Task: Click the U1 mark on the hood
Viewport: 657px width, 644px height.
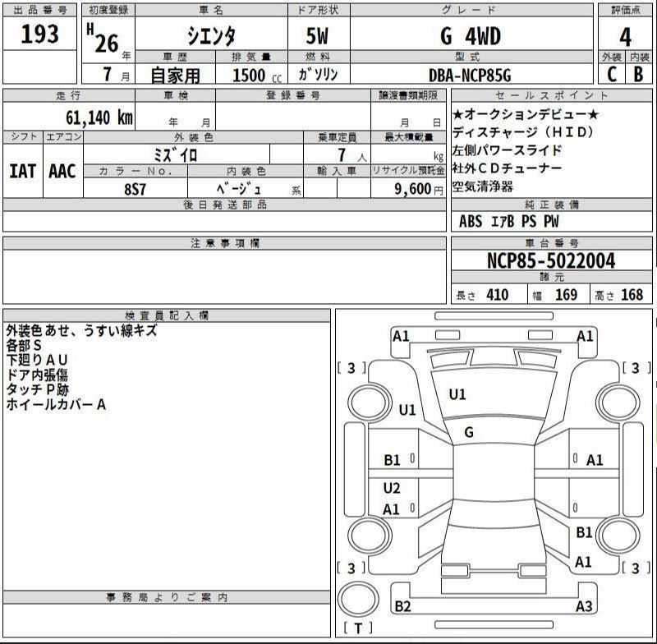Action: (x=457, y=394)
